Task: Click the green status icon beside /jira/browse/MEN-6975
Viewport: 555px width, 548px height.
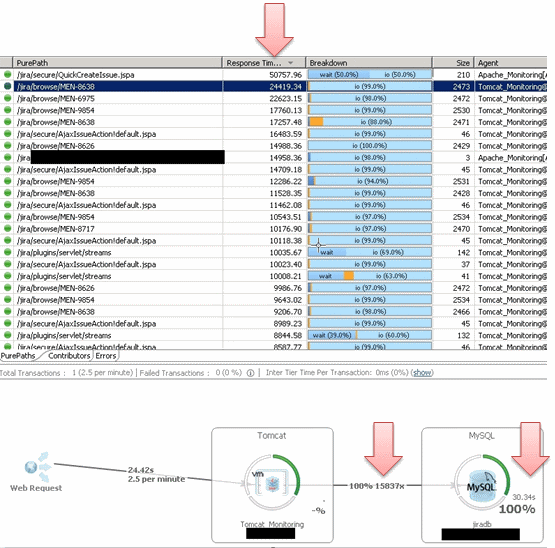Action: (7, 98)
